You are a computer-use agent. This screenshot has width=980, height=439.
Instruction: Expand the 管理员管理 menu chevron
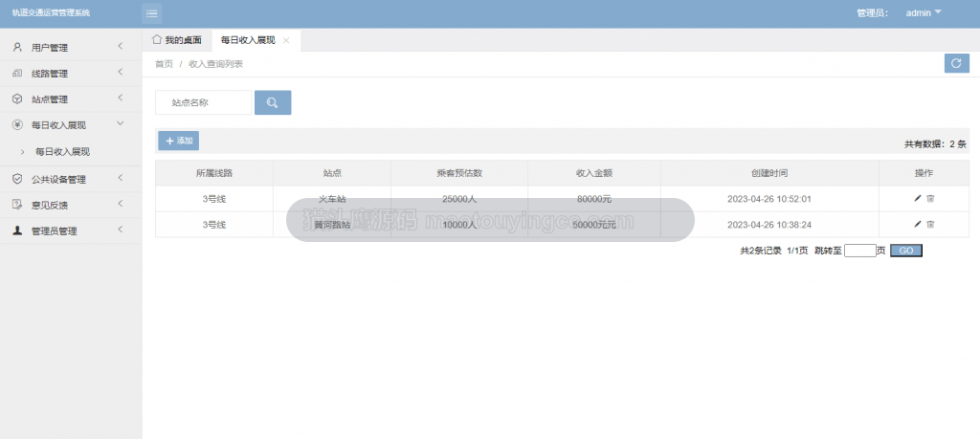[120, 230]
